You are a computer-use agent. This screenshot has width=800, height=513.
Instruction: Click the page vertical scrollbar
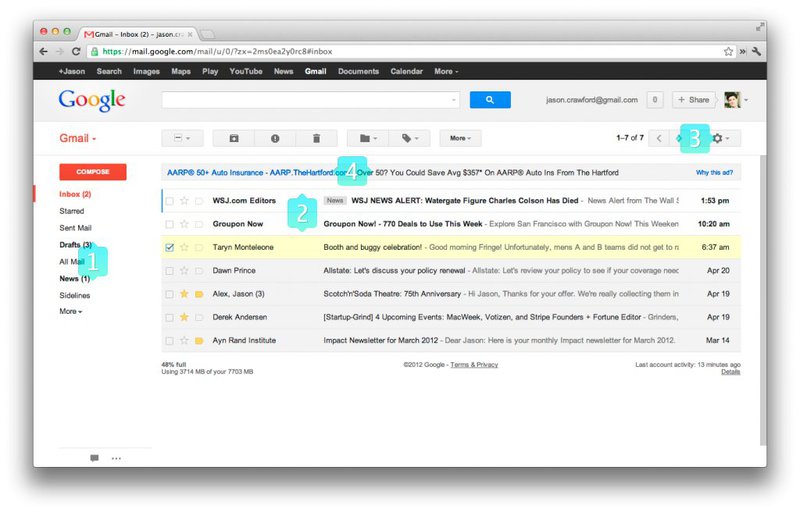pyautogui.click(x=763, y=300)
